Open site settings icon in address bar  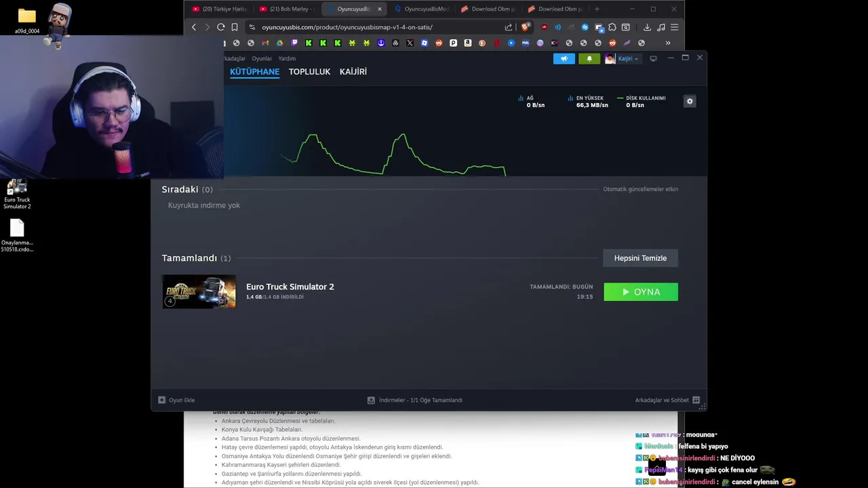tap(252, 27)
